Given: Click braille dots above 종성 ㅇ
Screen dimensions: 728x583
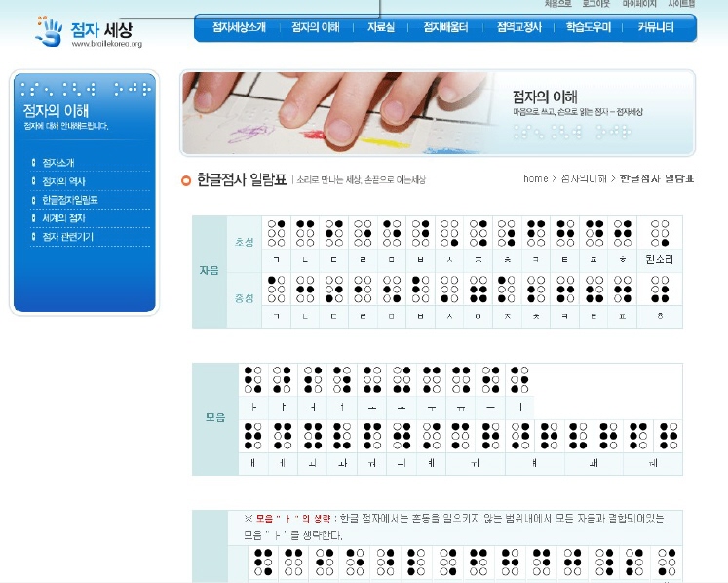Looking at the screenshot, I should click(479, 289).
